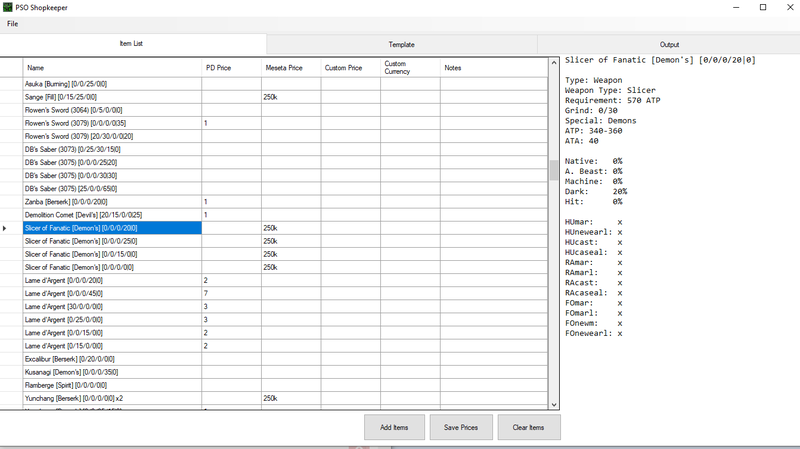The height and width of the screenshot is (449, 800).
Task: Click the item details title text
Action: [x=660, y=60]
